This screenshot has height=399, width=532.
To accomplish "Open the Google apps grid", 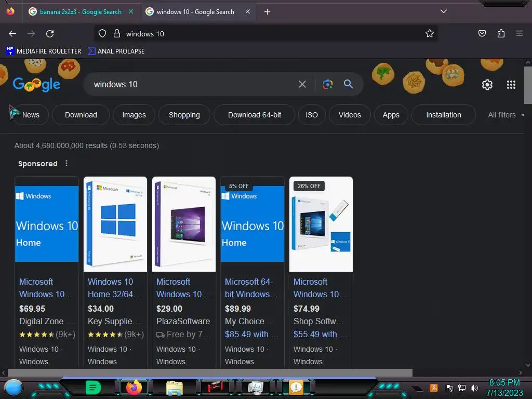I will point(511,85).
